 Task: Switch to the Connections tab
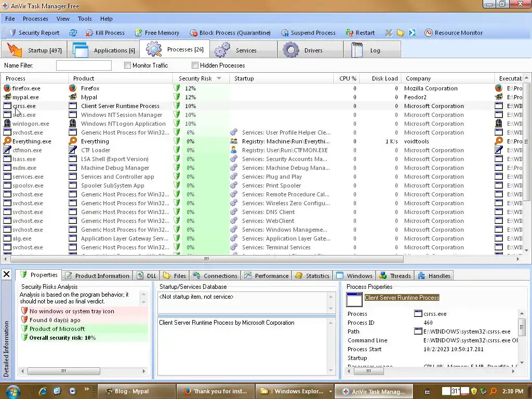[x=215, y=275]
